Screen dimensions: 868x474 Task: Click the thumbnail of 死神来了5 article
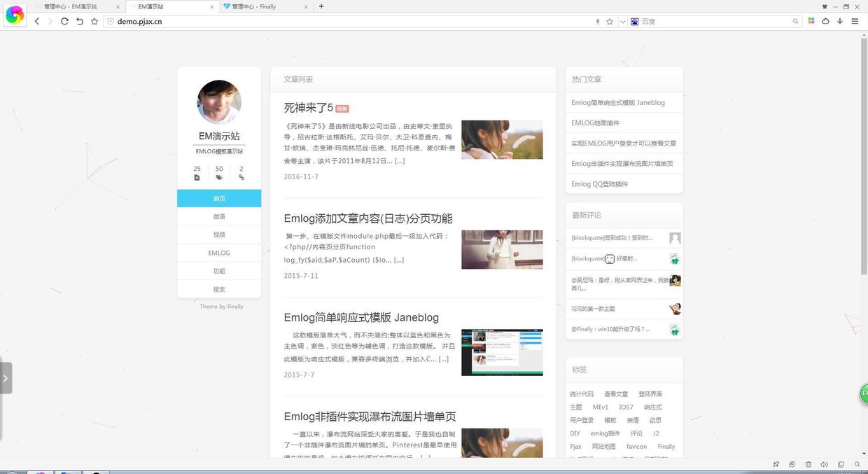click(x=502, y=139)
